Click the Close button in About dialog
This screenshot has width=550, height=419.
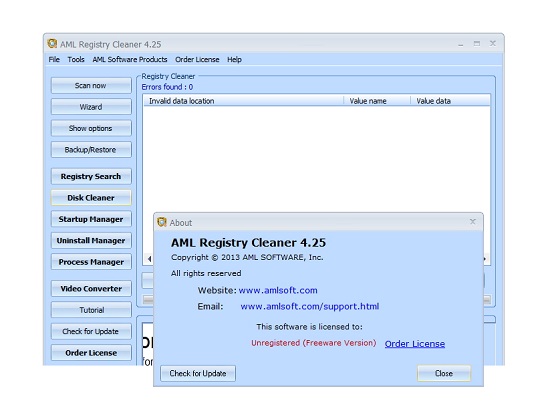pos(444,373)
